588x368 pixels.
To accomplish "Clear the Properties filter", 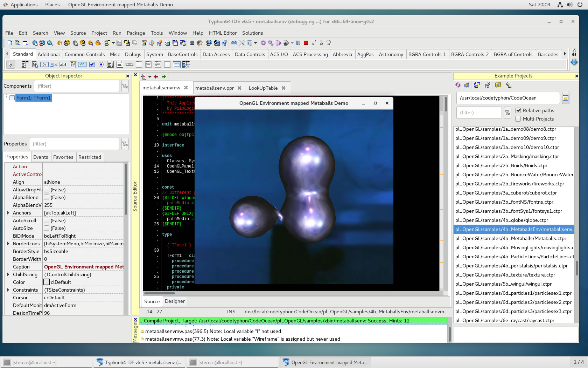I will coord(125,144).
